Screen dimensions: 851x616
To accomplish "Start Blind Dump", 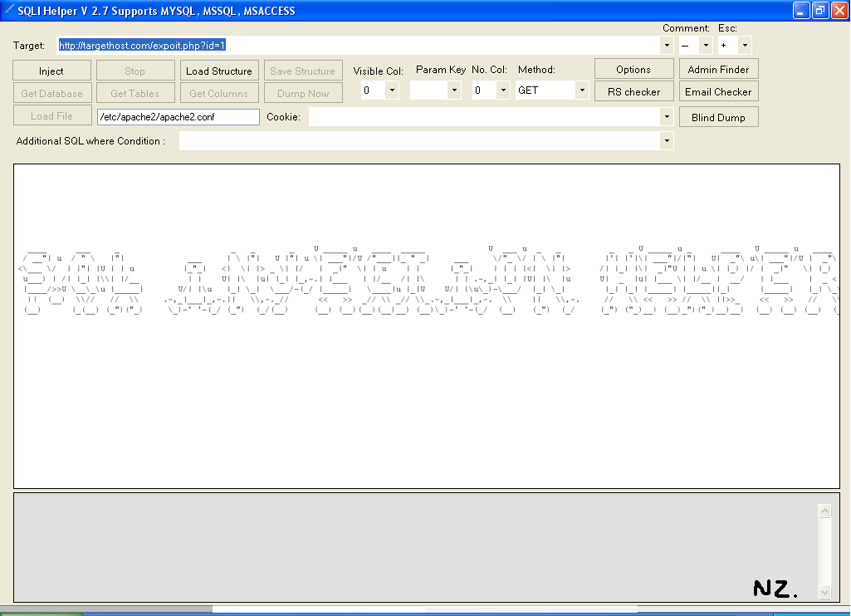I will 718,117.
